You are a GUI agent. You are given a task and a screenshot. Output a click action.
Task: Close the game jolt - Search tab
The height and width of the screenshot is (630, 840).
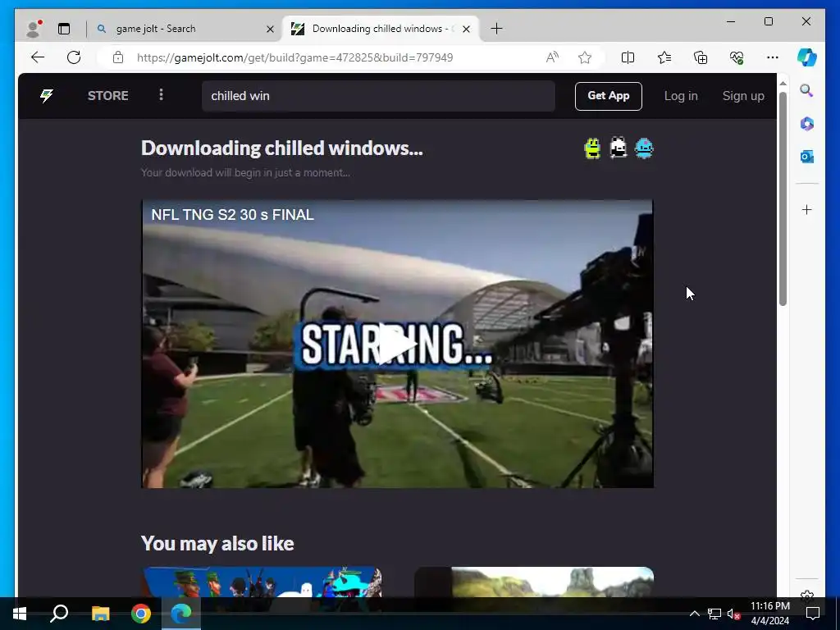[x=271, y=29]
